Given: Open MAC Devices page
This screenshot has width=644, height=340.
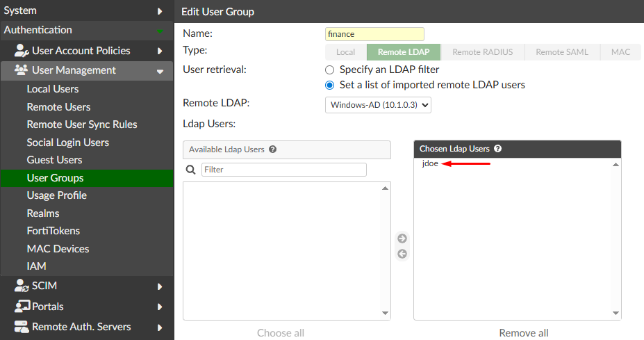Looking at the screenshot, I should [58, 249].
